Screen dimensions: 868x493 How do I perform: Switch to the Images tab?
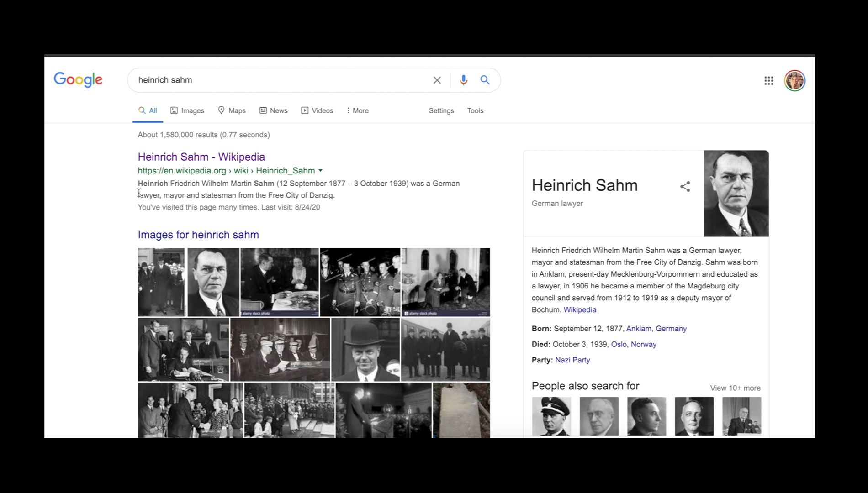[x=187, y=110]
